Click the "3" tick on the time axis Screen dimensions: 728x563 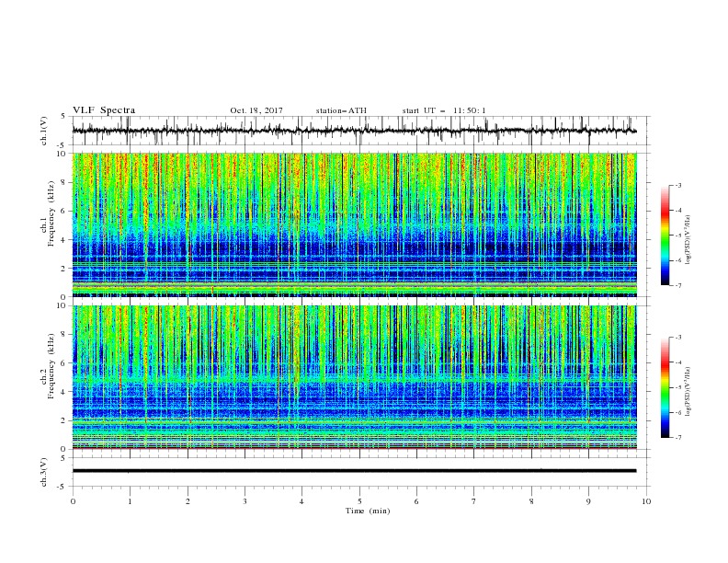click(x=245, y=501)
